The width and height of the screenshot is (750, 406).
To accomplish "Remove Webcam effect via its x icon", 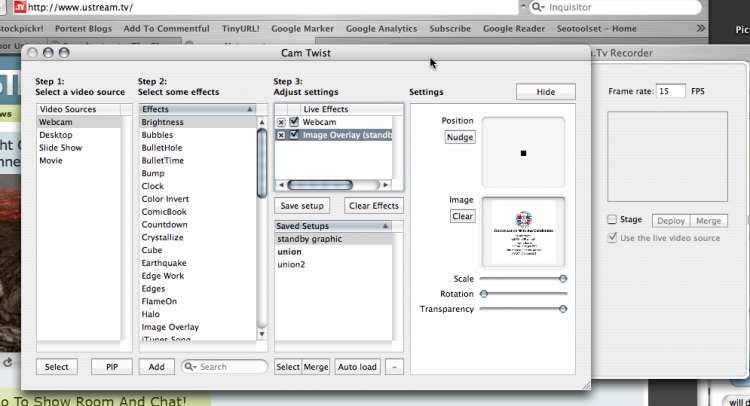I will coord(281,122).
